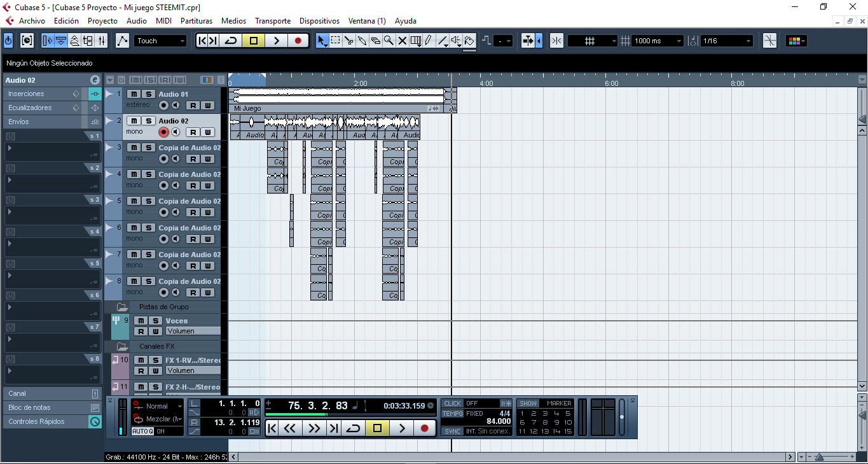
Task: Enable Read automation on Audio 01
Action: pyautogui.click(x=192, y=106)
